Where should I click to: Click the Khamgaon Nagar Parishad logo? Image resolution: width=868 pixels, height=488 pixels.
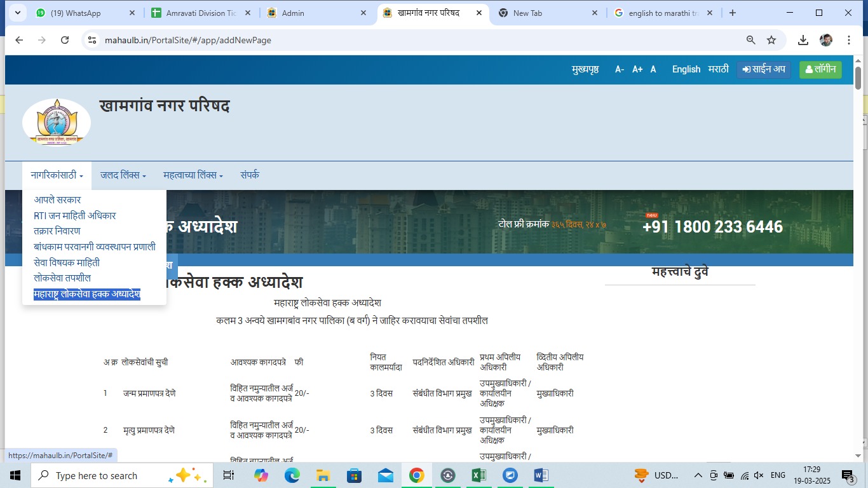[x=57, y=122]
